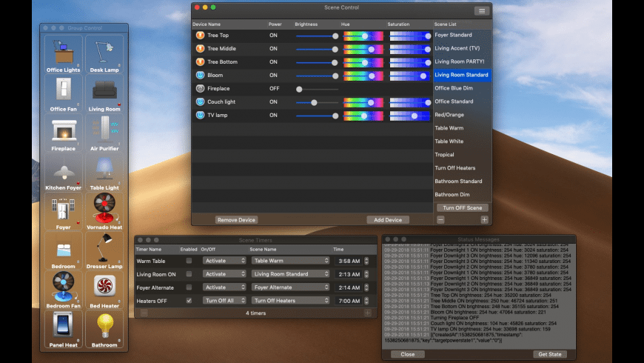Open the Scene Control list menu button
The height and width of the screenshot is (363, 644).
(482, 10)
